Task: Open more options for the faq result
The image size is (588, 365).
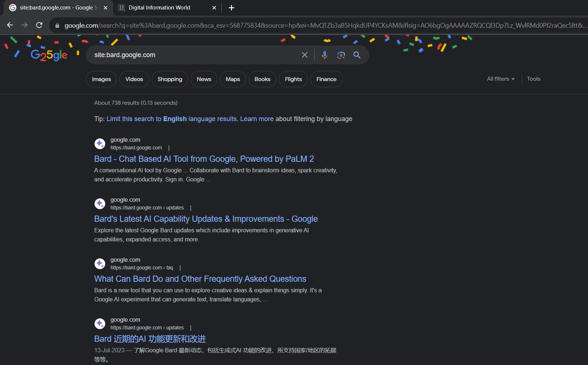Action: pos(180,268)
